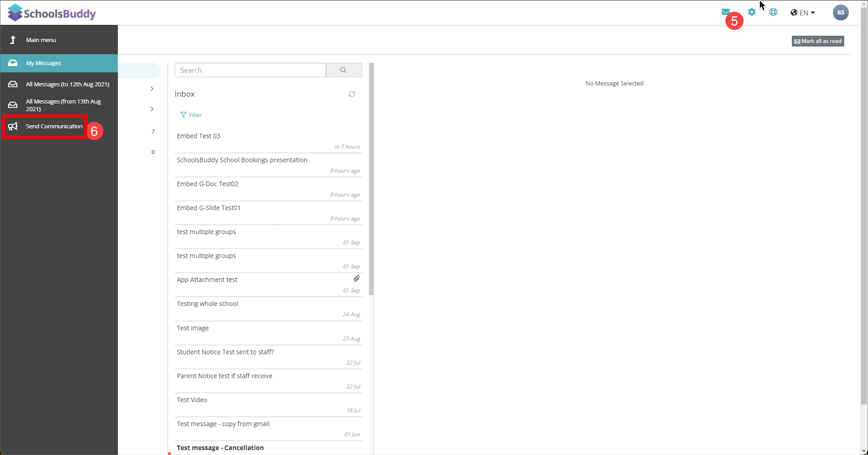
Task: Go back to Main menu
Action: [x=41, y=40]
